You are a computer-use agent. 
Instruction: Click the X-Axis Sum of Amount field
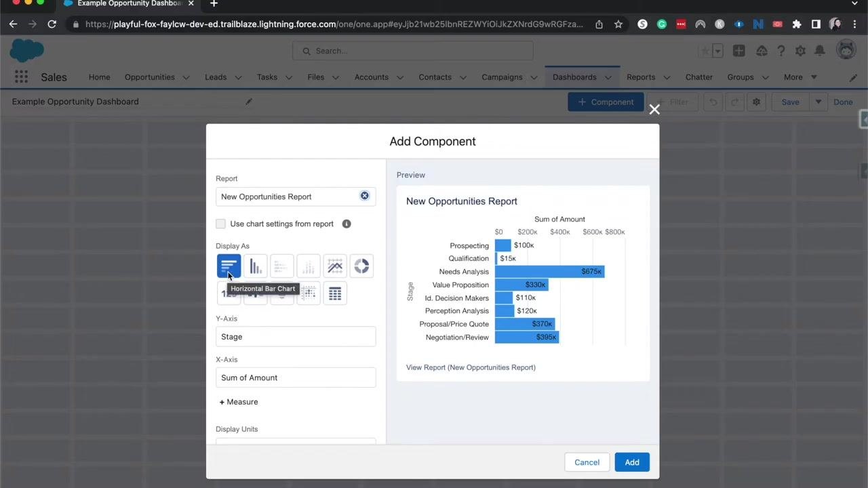[296, 378]
